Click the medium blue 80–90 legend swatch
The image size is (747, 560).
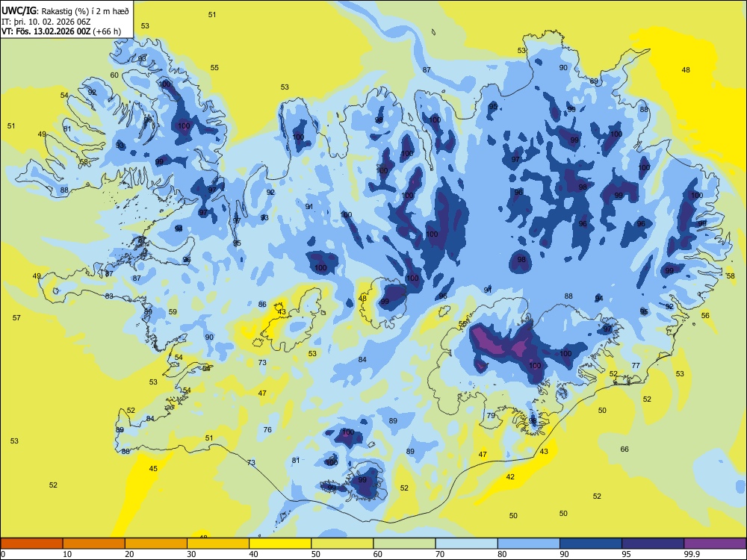pos(529,544)
